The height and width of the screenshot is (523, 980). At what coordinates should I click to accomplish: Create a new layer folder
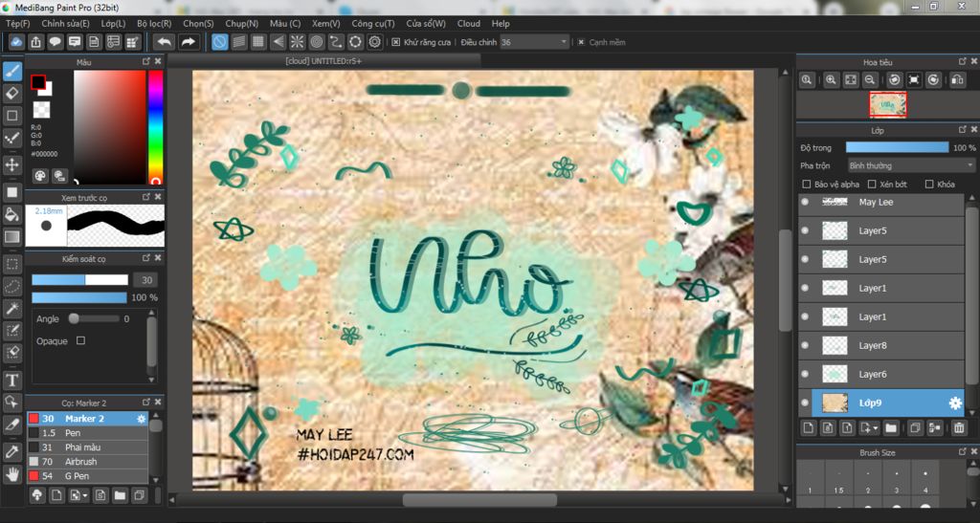coord(891,428)
